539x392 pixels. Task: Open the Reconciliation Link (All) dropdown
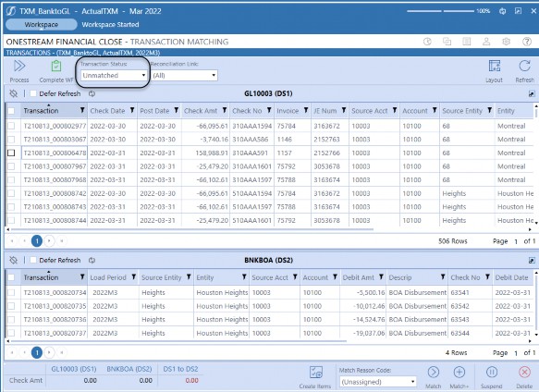(184, 75)
